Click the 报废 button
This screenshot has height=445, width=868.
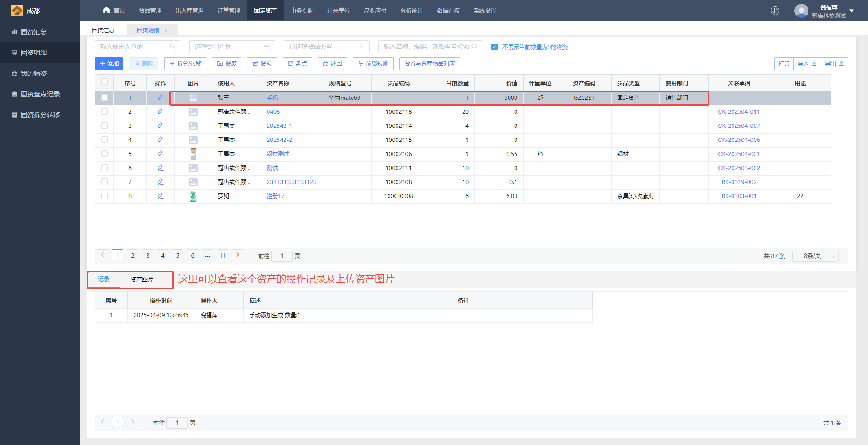226,64
